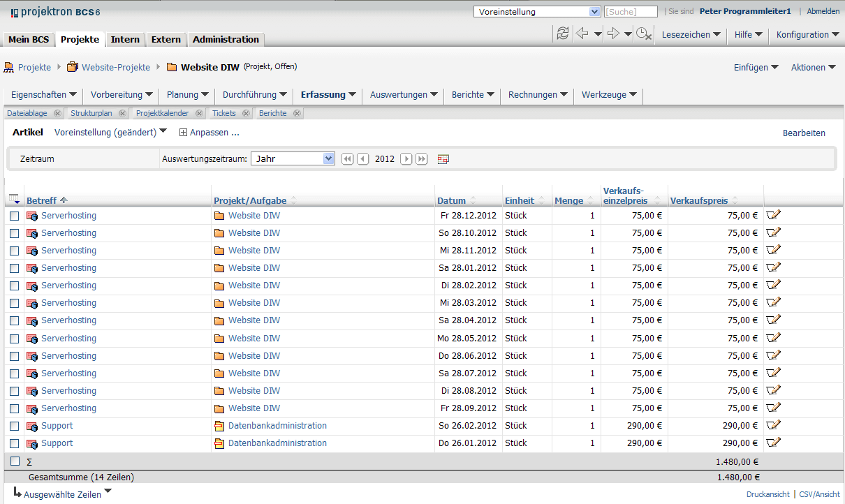
Task: Tick checkbox for Serverhosting row 28.06.2012
Action: (x=15, y=356)
